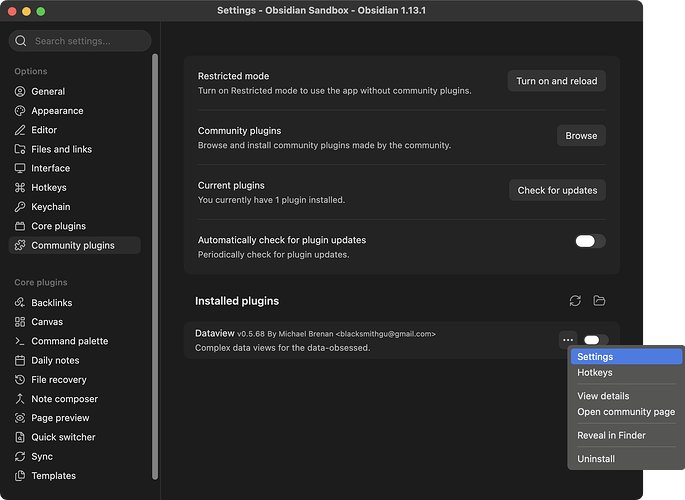
Task: Click the Search settings input field
Action: (x=80, y=41)
